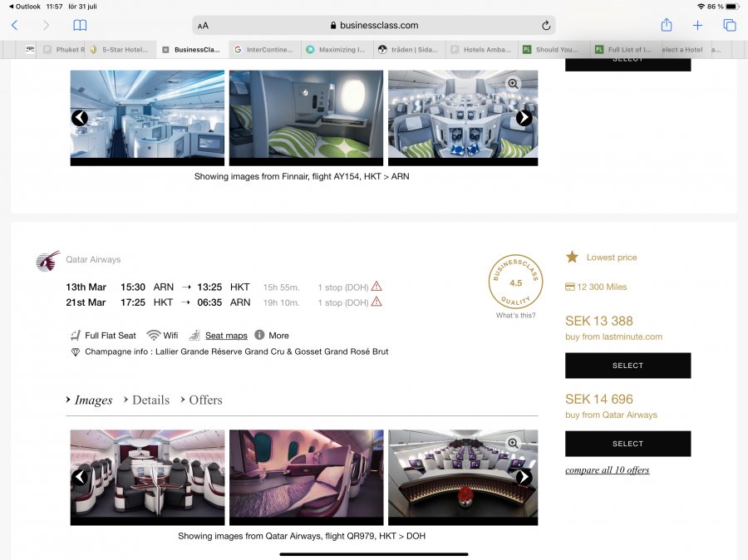
Task: Go back with Safari back arrow
Action: (x=15, y=26)
